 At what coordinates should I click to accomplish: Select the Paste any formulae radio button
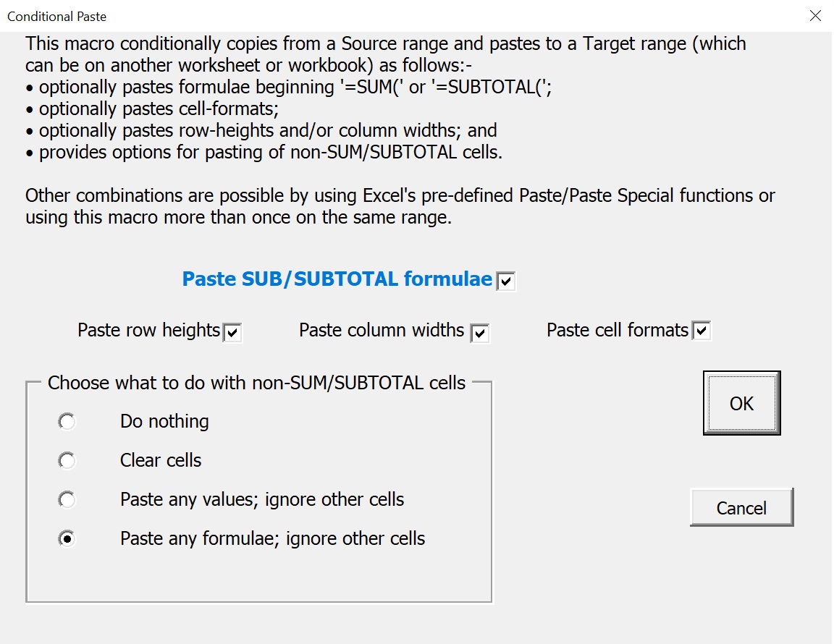67,538
